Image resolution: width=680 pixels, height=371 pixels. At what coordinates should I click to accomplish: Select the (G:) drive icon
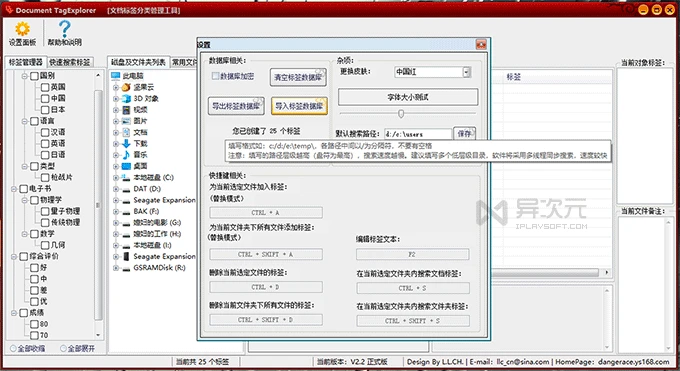(126, 223)
